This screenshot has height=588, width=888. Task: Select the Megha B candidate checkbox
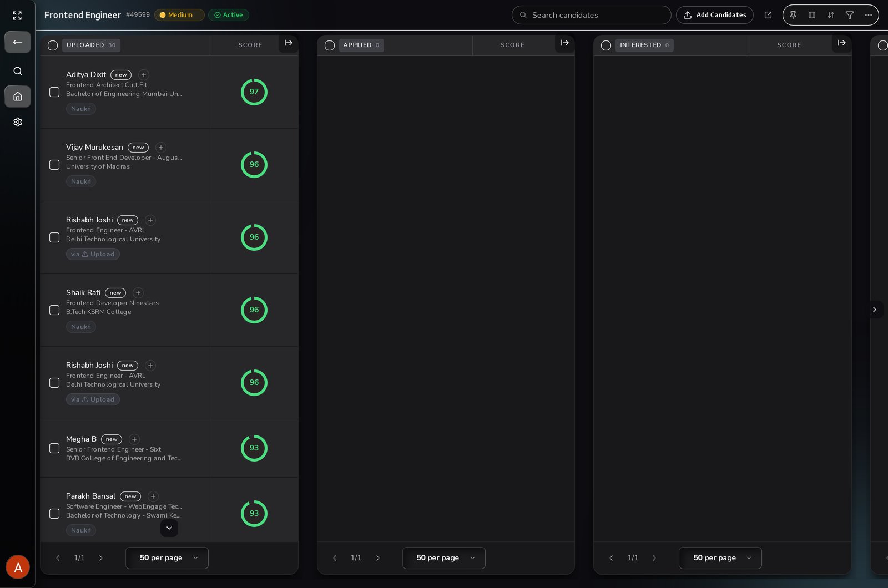(54, 448)
